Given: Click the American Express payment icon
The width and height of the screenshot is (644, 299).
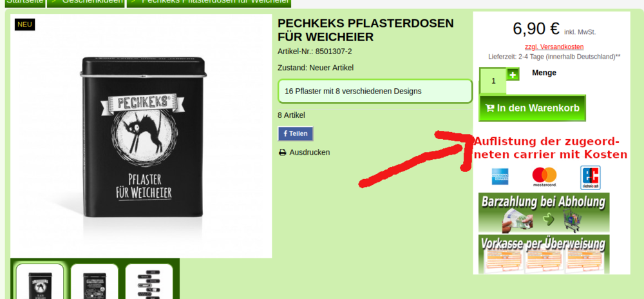Looking at the screenshot, I should point(500,177).
